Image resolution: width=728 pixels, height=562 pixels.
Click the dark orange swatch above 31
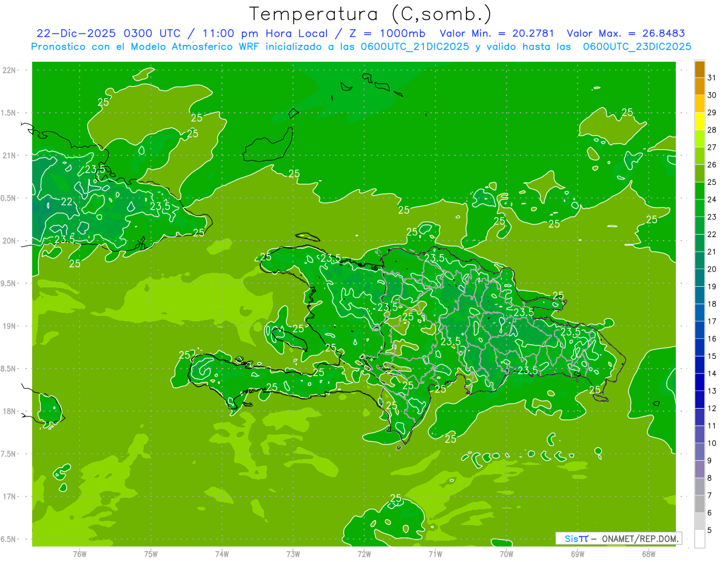pyautogui.click(x=699, y=69)
